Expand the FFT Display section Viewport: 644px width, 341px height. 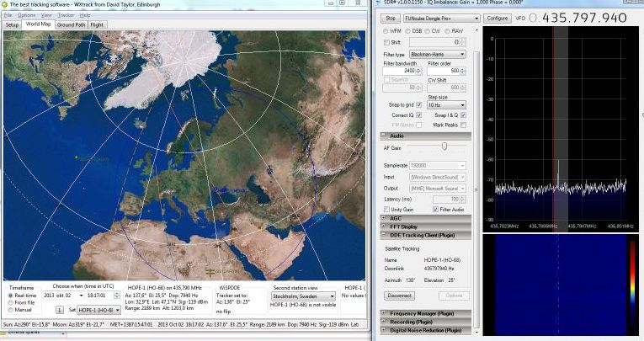click(425, 226)
